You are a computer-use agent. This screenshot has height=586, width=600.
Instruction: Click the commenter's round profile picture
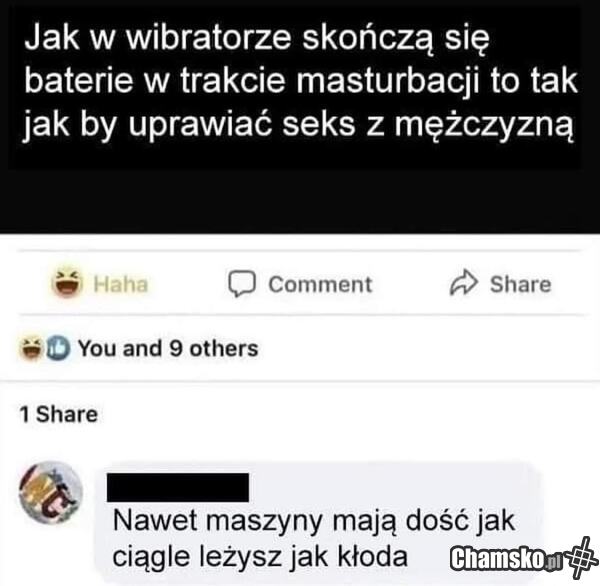click(51, 493)
